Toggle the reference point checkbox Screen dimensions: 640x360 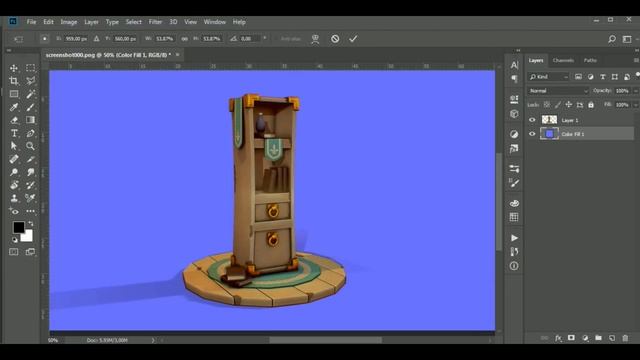coord(44,39)
